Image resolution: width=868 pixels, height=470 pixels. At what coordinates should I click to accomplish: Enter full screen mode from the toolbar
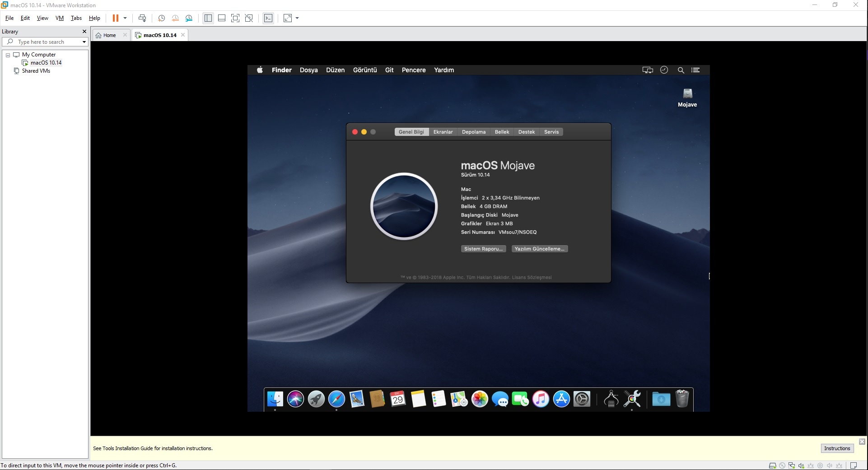click(x=235, y=18)
